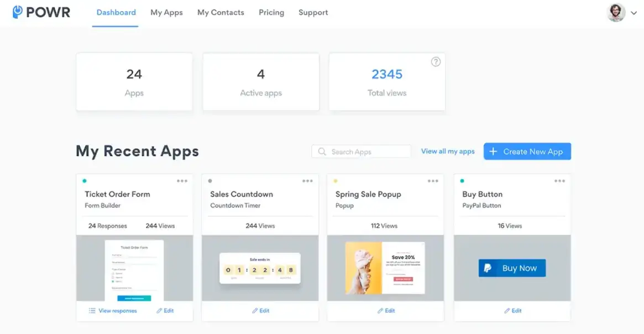Click the Edit pencil icon on Buy Button card
This screenshot has height=334, width=644.
coord(506,310)
